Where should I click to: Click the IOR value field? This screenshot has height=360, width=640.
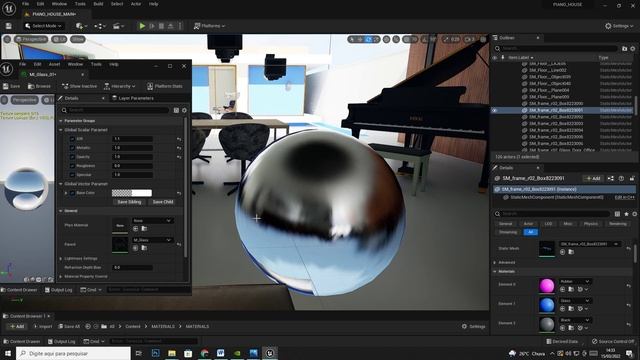pos(132,139)
